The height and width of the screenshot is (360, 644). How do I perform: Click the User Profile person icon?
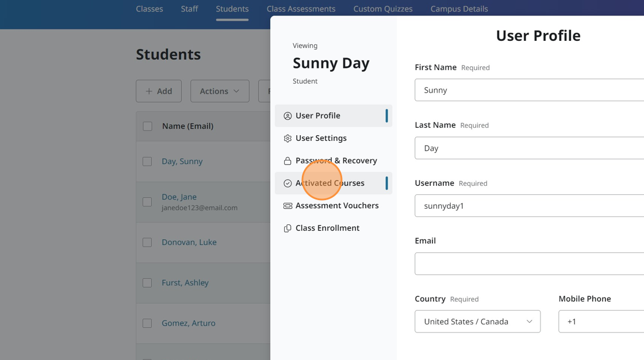pos(287,116)
